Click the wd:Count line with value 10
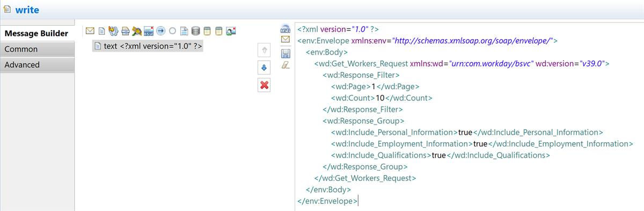This screenshot has width=644, height=211. 382,98
